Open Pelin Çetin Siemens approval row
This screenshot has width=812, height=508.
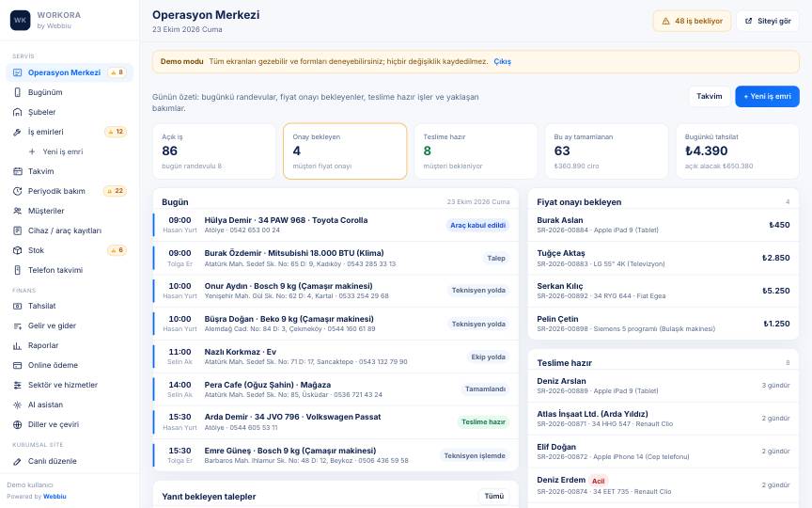664,324
